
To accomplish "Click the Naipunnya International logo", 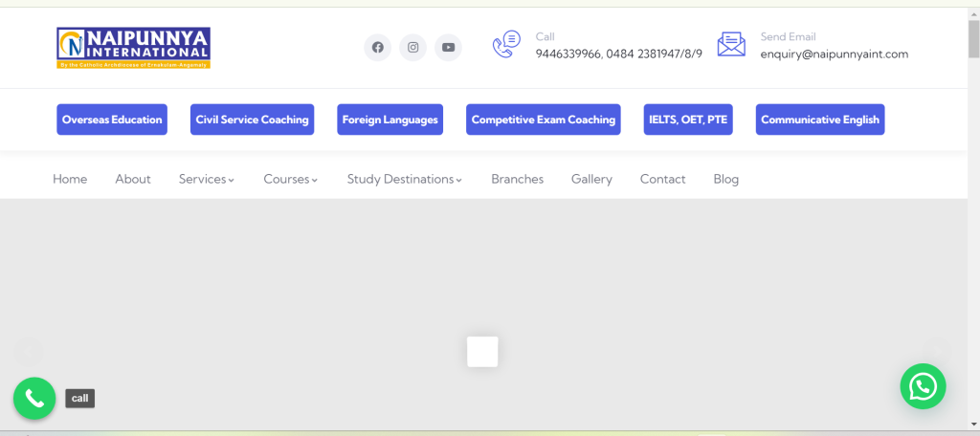I will pos(133,47).
